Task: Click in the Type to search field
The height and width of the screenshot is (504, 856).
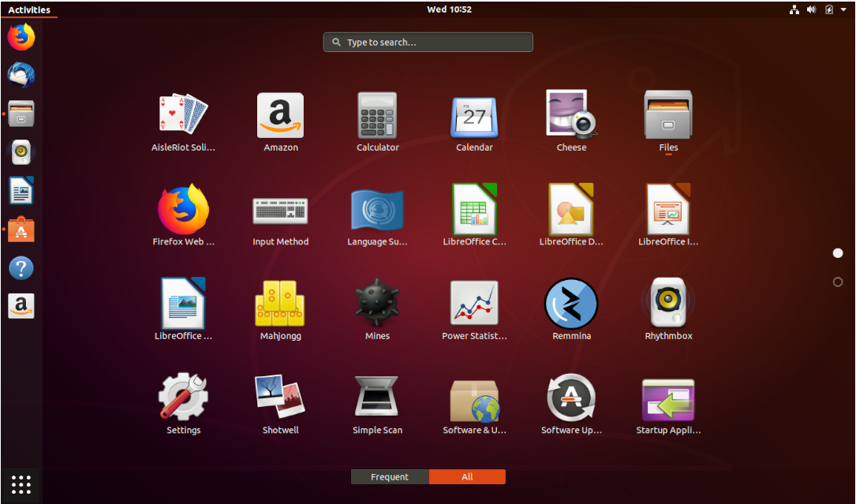Action: [x=428, y=42]
